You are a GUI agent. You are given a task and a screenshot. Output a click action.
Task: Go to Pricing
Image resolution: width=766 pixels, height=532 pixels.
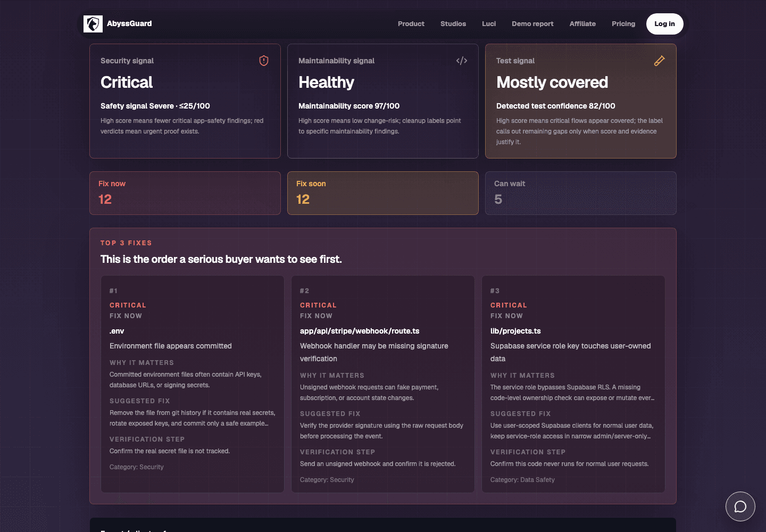623,24
